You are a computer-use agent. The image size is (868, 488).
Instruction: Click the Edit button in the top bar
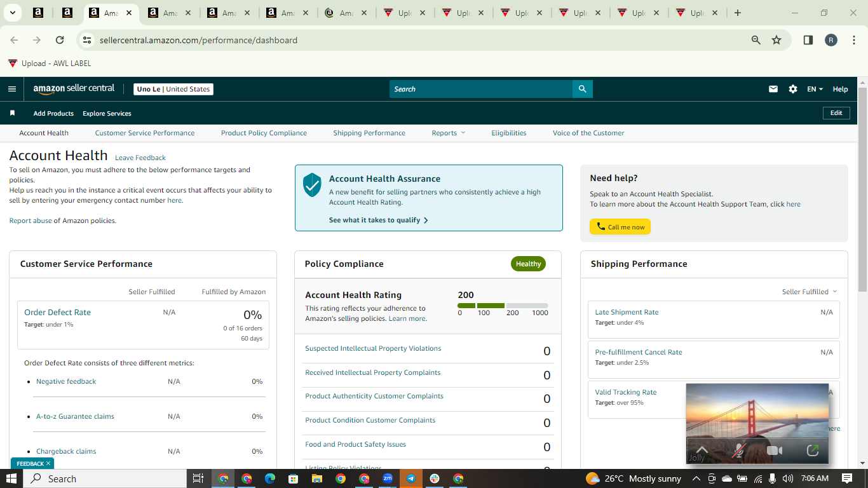[x=836, y=113]
